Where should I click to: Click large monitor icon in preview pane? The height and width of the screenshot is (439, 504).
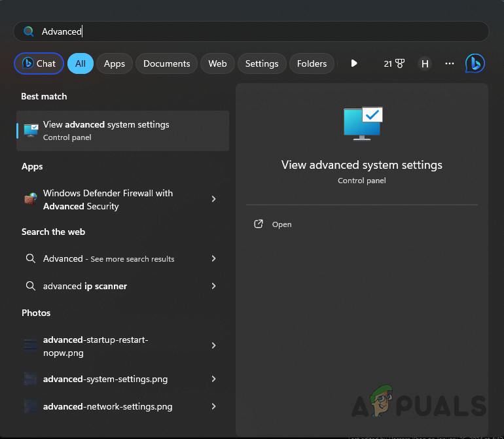[x=363, y=124]
